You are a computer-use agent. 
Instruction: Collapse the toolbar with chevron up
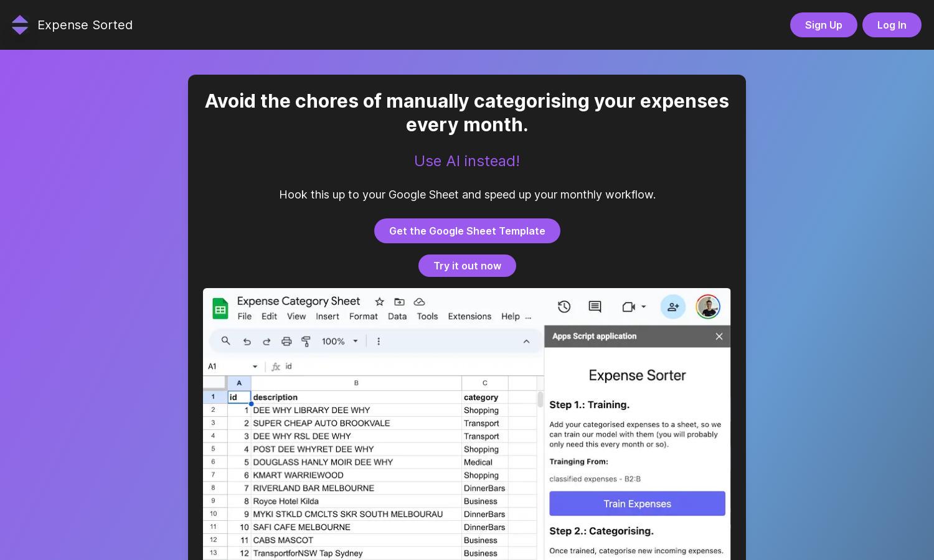(x=526, y=341)
